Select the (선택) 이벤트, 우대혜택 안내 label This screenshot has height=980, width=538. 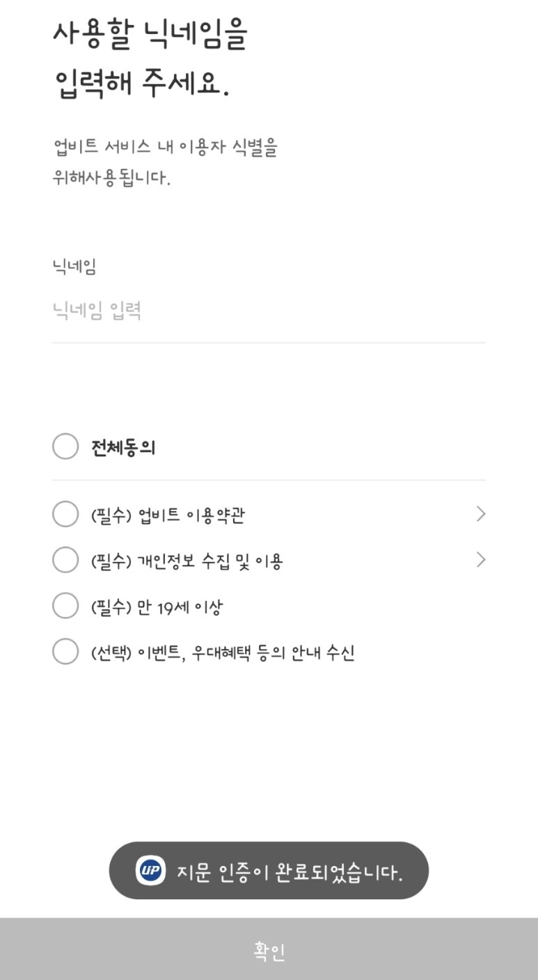point(223,653)
